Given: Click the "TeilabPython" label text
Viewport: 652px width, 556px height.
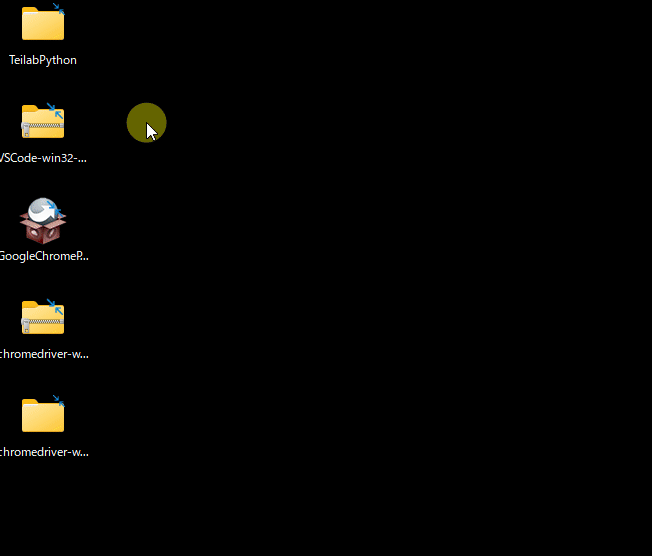Looking at the screenshot, I should tap(43, 60).
